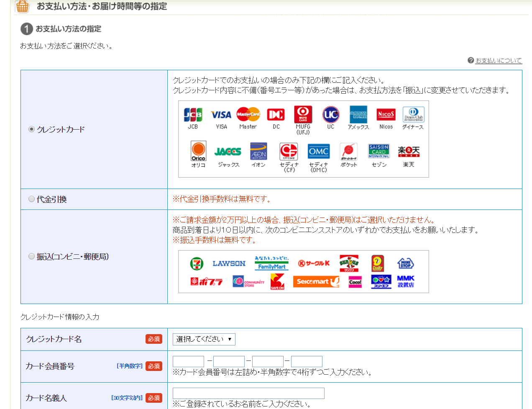The image size is (532, 409).
Task: Click the Community Store logo
Action: click(248, 282)
